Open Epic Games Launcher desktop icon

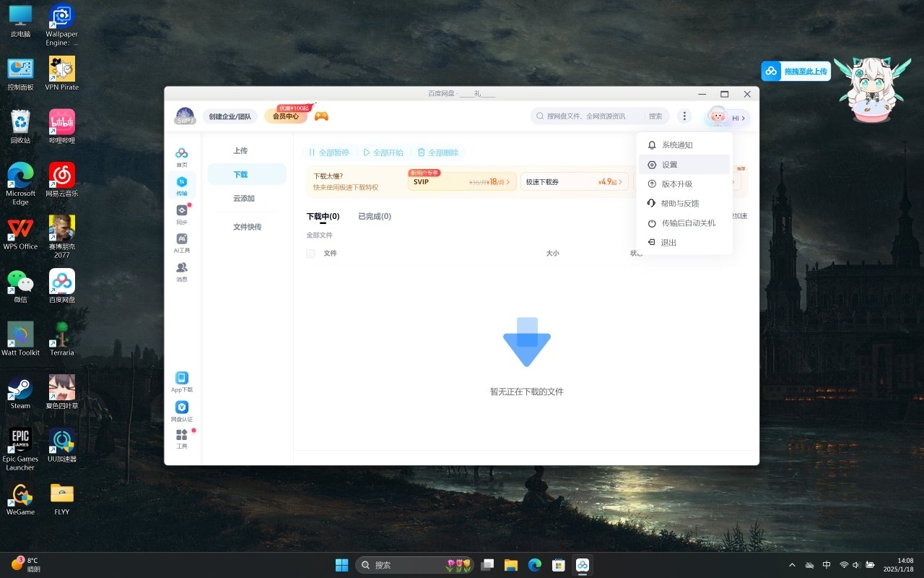(20, 449)
